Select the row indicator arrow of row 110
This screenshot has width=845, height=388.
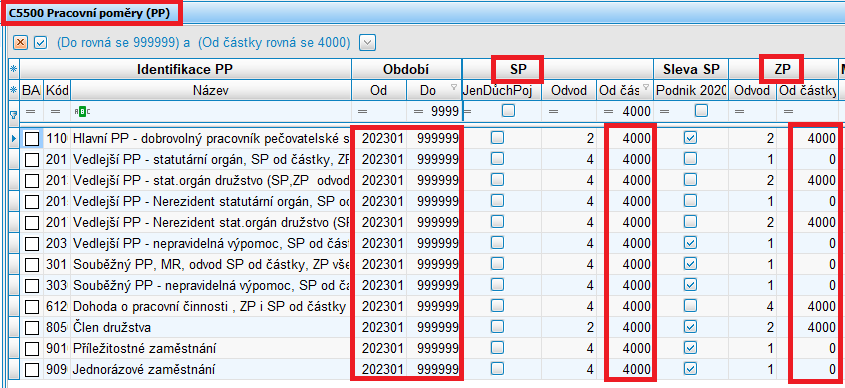[15, 138]
